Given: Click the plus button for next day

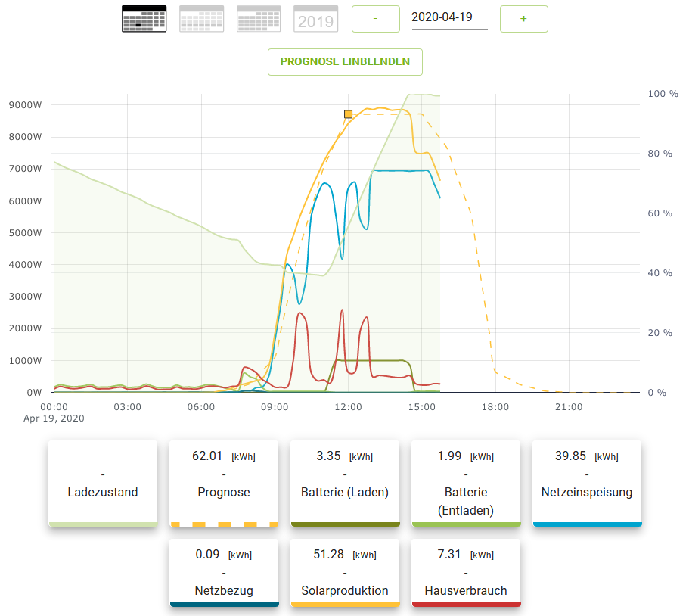Looking at the screenshot, I should pyautogui.click(x=523, y=18).
